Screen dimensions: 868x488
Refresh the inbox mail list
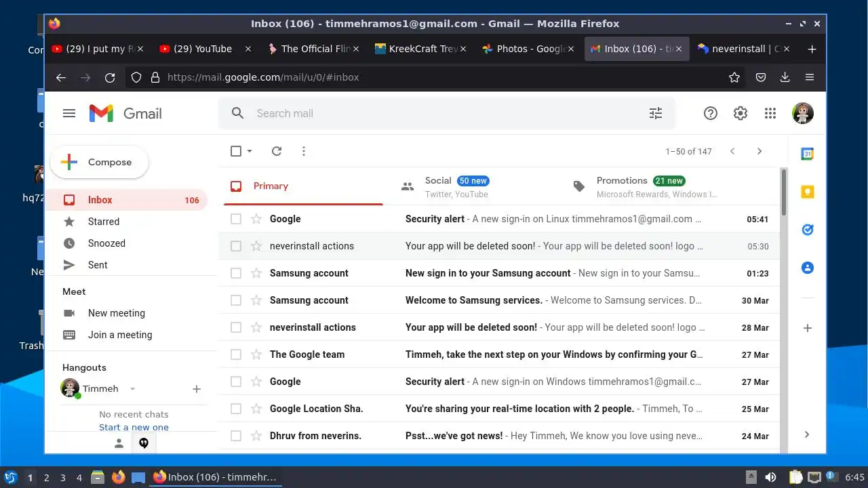277,151
